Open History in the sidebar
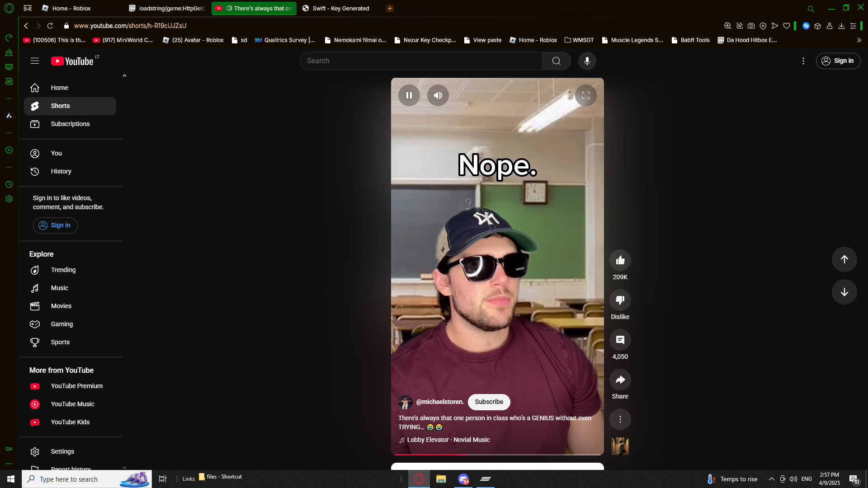 click(70, 171)
